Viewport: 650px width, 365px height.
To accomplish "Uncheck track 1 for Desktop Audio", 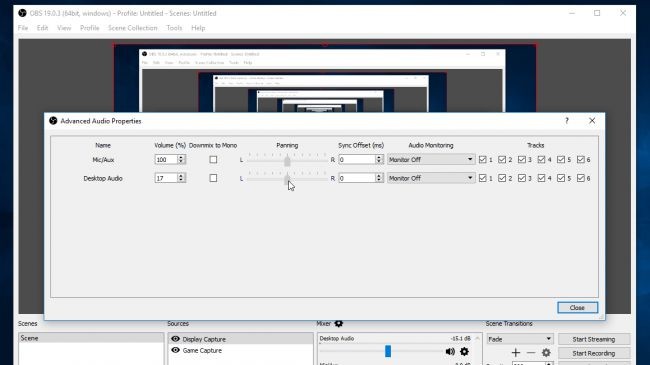I will [x=483, y=178].
